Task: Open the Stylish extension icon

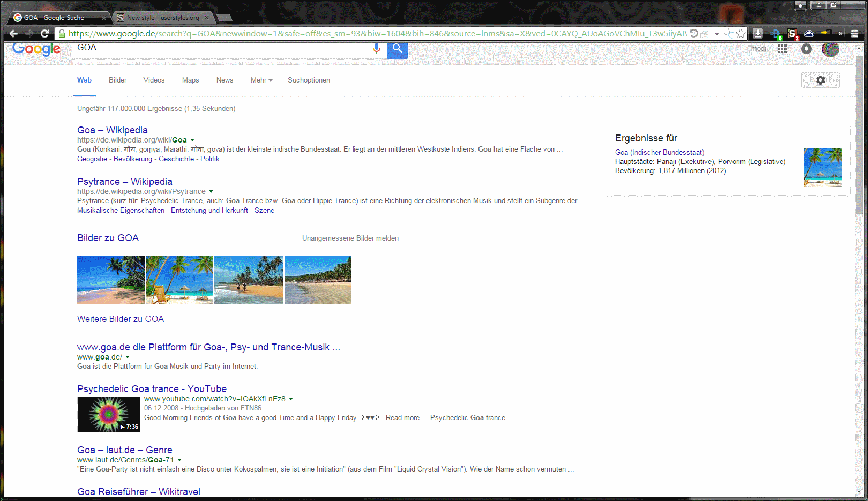Action: tap(792, 34)
